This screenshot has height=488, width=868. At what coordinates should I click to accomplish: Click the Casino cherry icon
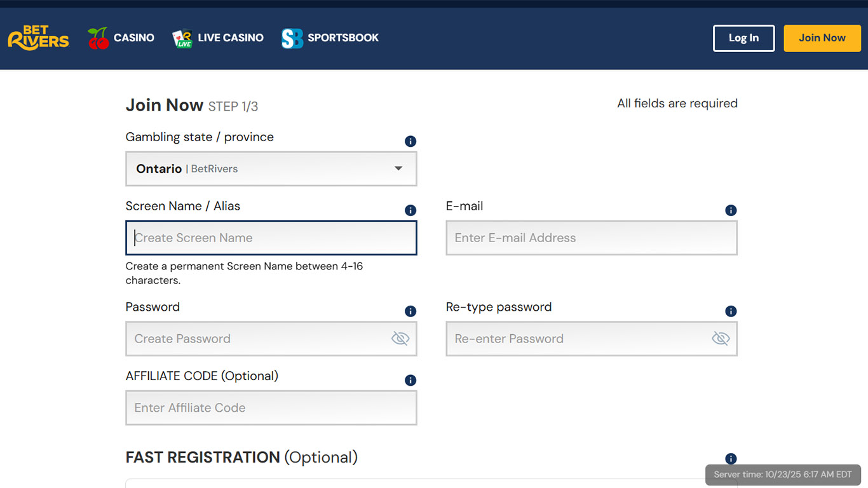pos(98,38)
